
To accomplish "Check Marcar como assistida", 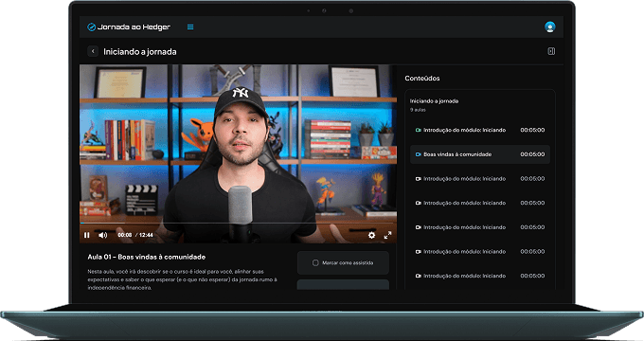I will click(x=343, y=262).
